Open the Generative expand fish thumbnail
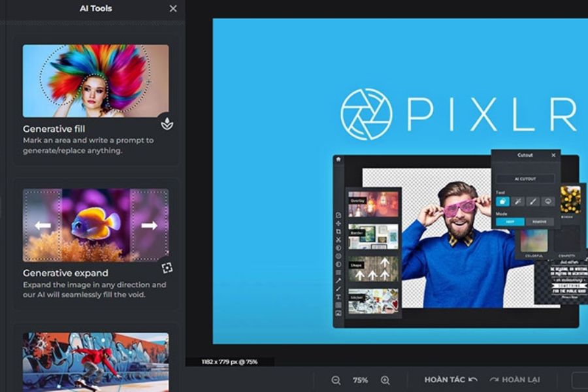Image resolution: width=588 pixels, height=392 pixels. (95, 225)
